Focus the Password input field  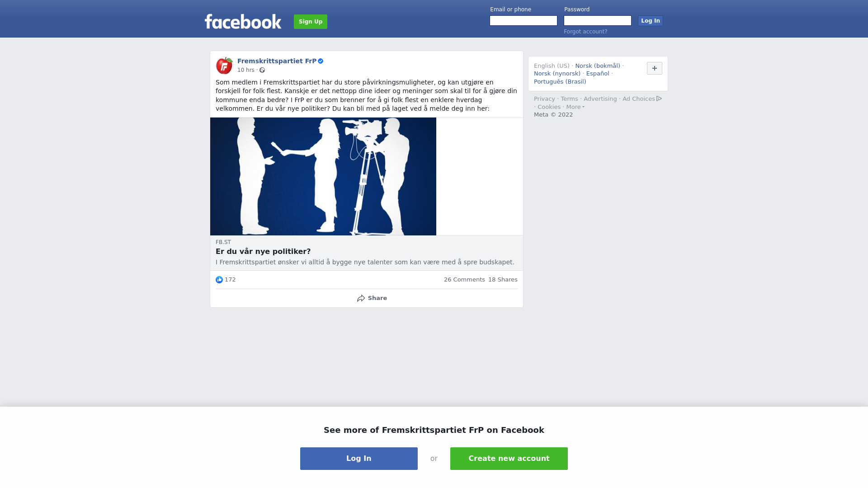pos(598,21)
